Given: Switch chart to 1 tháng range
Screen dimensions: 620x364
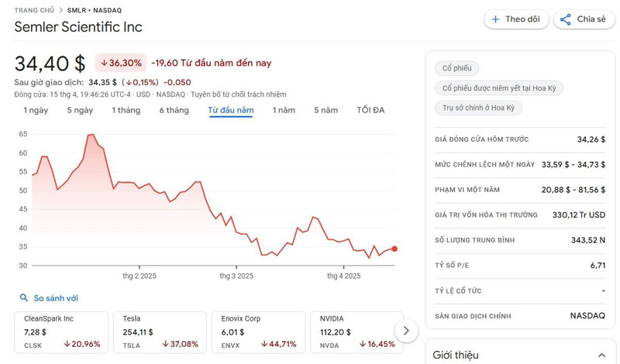Looking at the screenshot, I should point(126,110).
